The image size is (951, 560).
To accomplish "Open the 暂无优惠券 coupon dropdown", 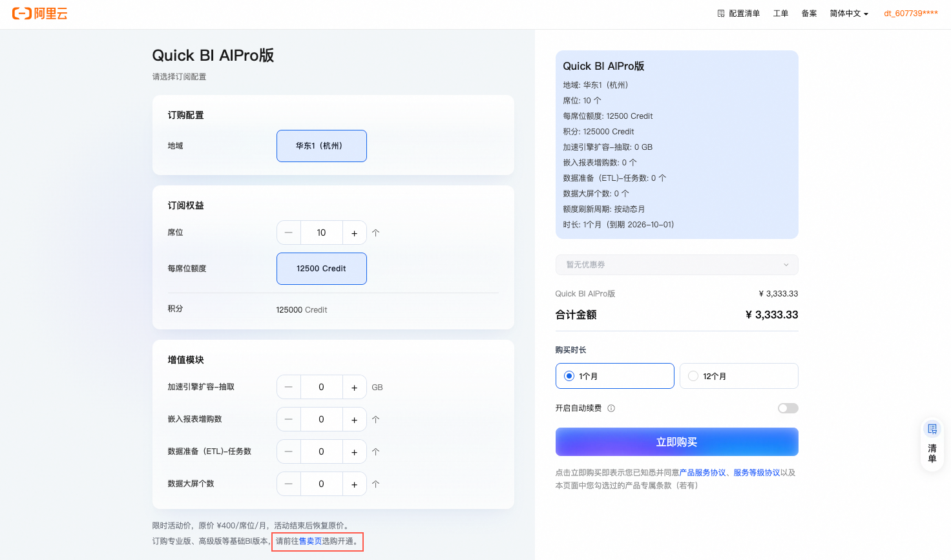I will click(676, 265).
